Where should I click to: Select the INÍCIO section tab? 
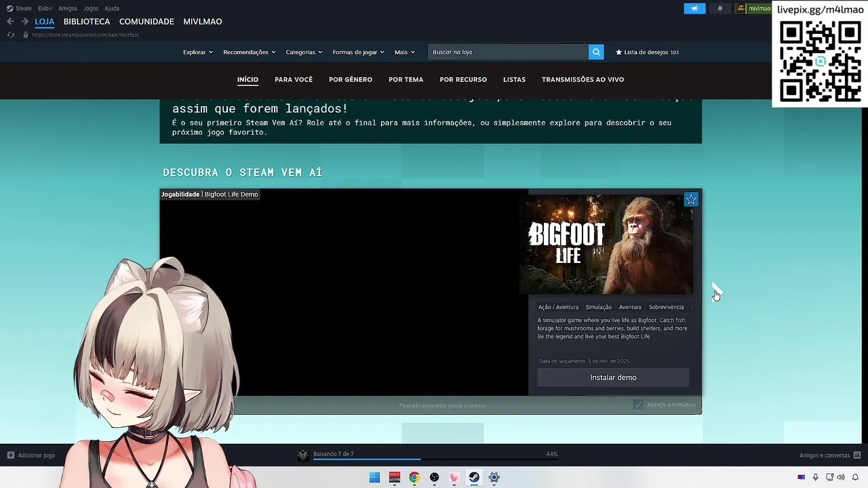pos(248,79)
